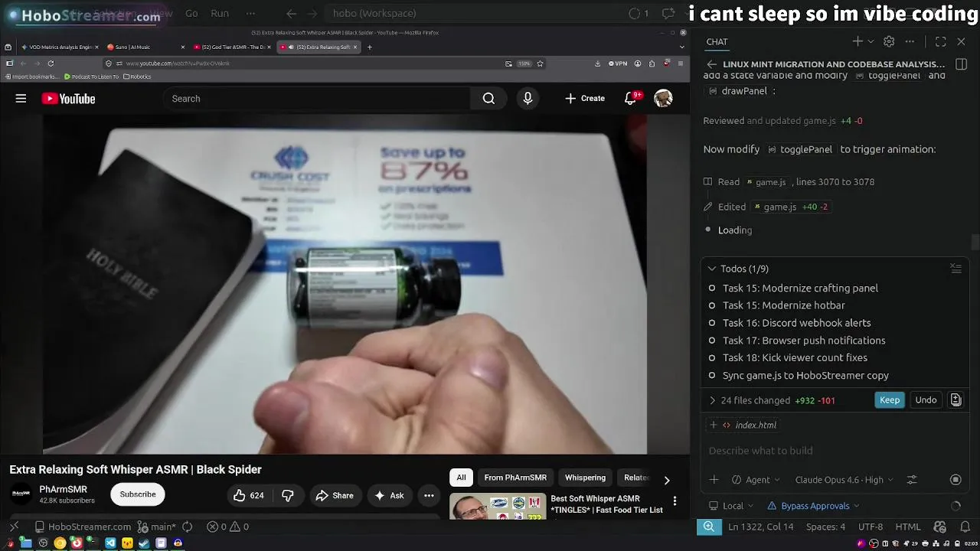
Task: Clear the todos list icon
Action: [955, 268]
